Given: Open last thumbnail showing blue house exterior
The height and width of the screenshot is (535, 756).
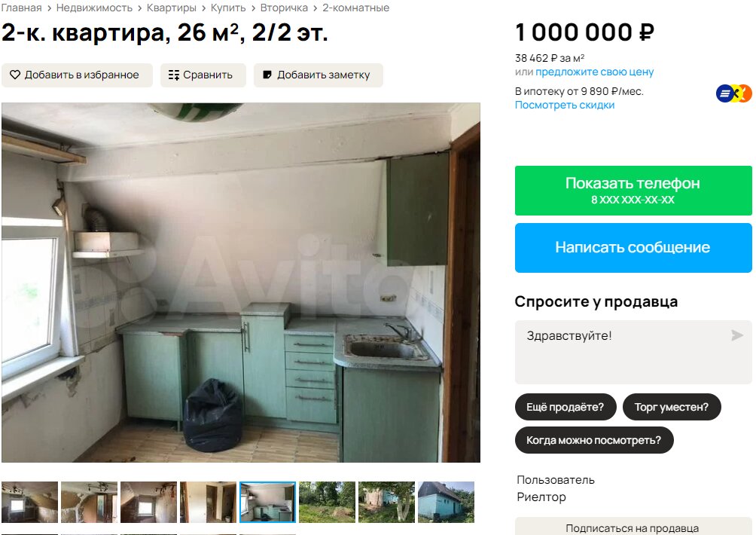Looking at the screenshot, I should coord(446,502).
